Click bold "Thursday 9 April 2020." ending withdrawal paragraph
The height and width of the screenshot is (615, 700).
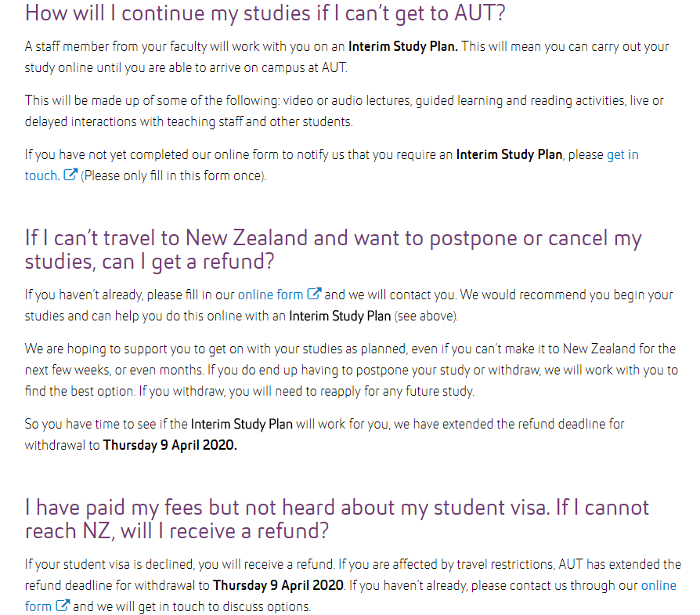170,445
